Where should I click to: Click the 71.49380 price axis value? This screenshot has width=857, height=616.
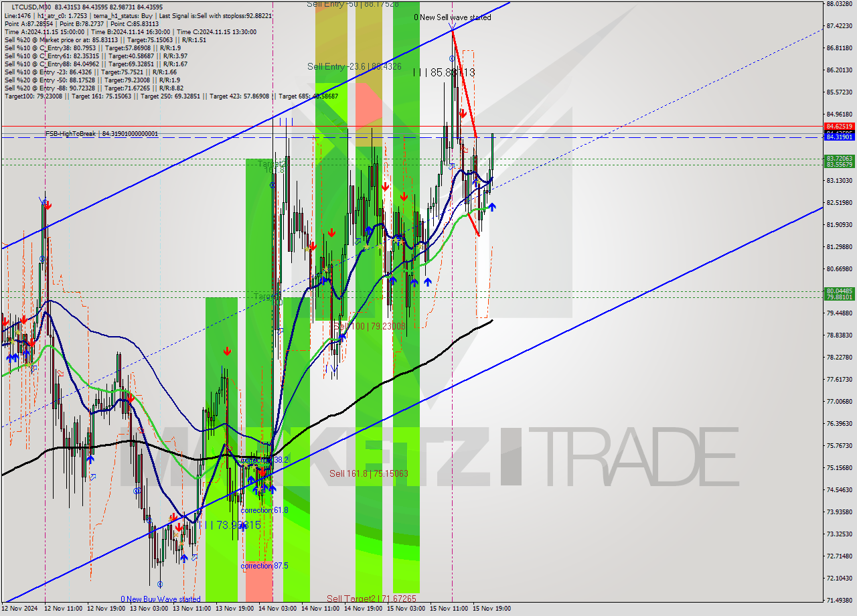pyautogui.click(x=839, y=600)
